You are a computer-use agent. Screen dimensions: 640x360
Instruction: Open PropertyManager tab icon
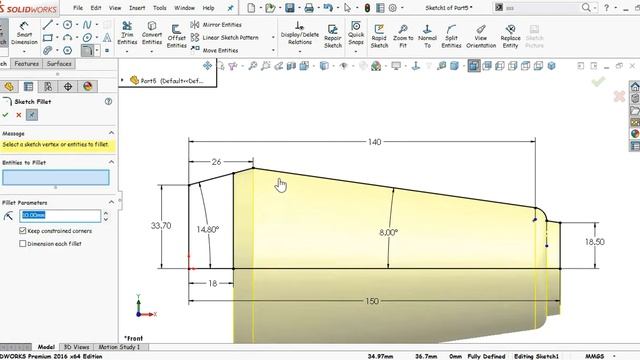(29, 87)
